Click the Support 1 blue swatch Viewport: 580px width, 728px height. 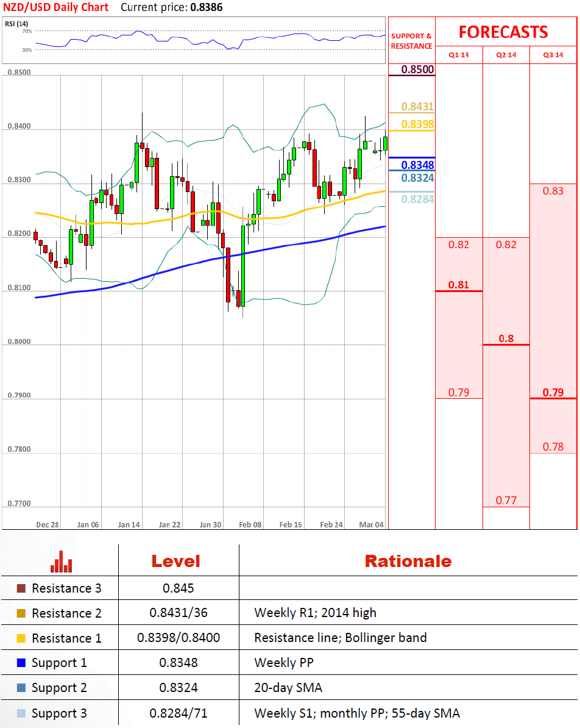coord(21,663)
